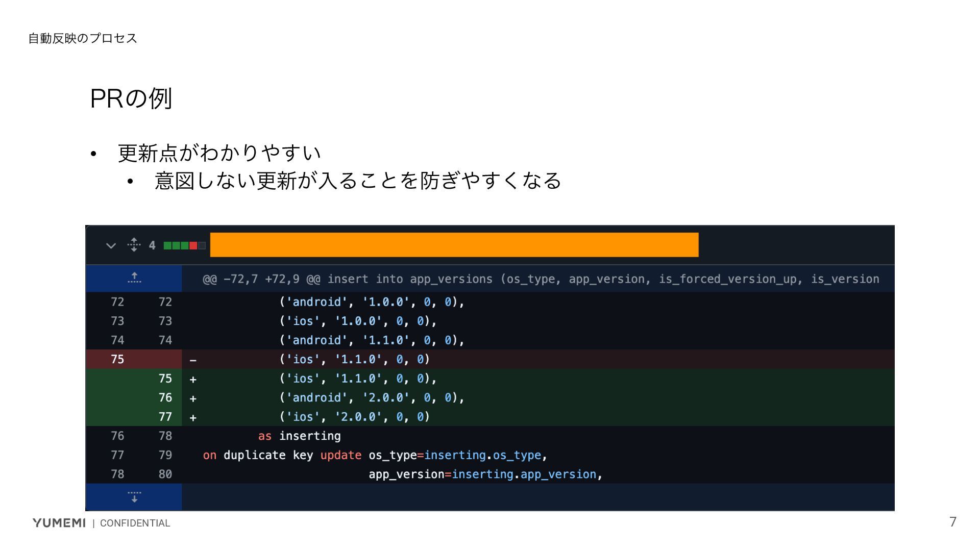Expand hidden lines below the diff
The image size is (980, 551).
[x=134, y=497]
